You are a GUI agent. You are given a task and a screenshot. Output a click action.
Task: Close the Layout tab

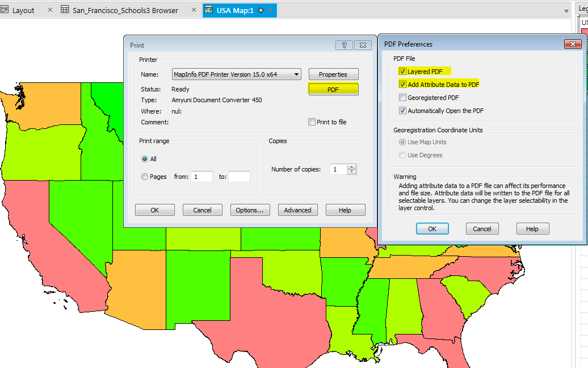(50, 10)
